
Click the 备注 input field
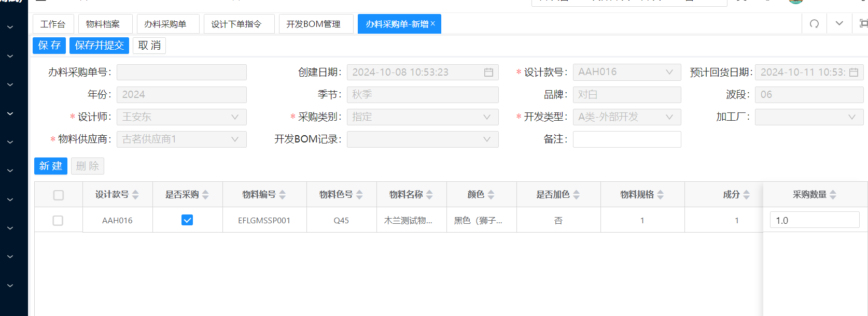coord(626,139)
